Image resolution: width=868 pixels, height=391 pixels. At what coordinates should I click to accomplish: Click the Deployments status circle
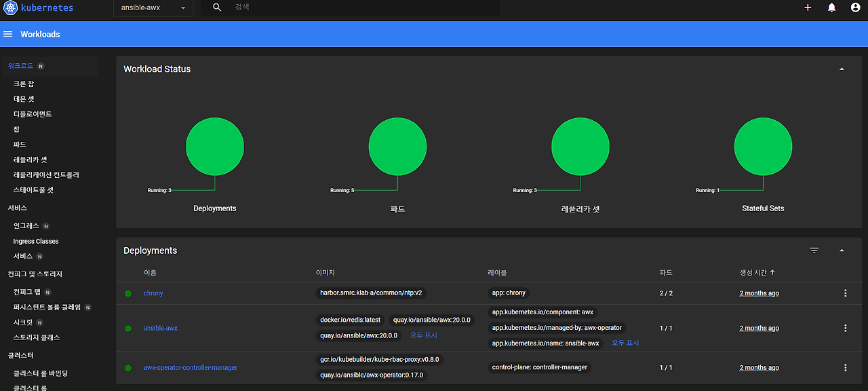[215, 147]
